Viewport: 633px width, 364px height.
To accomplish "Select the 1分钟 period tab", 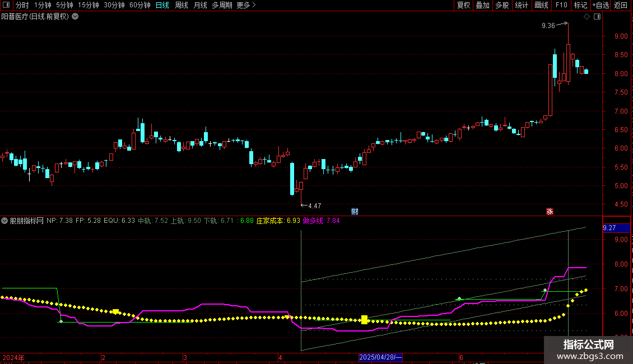I will coord(43,5).
